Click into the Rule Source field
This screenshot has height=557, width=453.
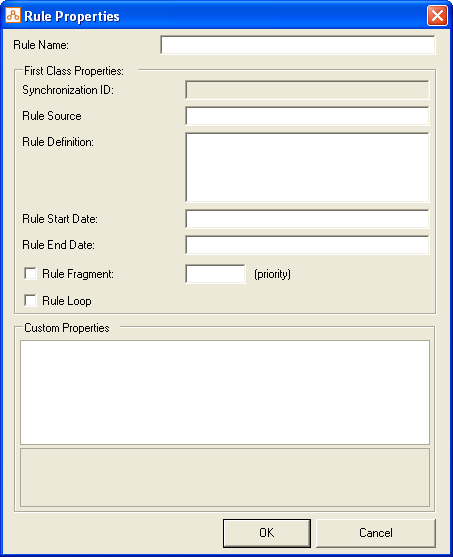307,116
